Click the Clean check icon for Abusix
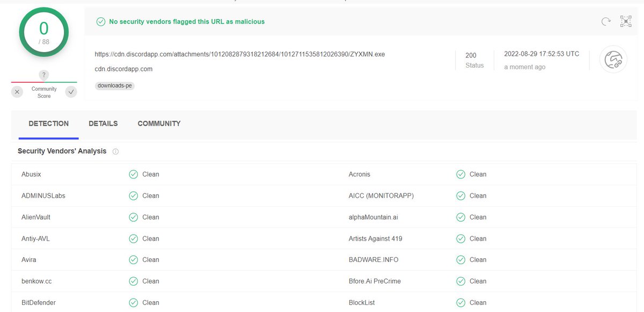644x312 pixels. [x=133, y=174]
